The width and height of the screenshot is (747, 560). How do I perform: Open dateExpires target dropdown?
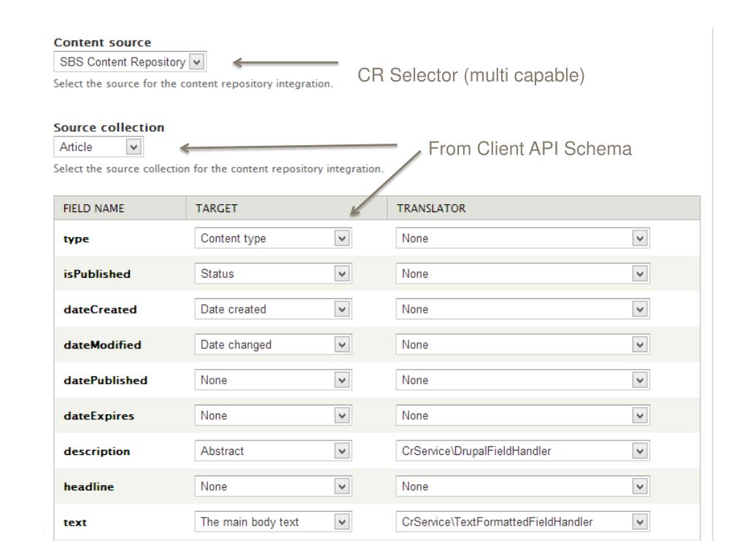(x=273, y=416)
